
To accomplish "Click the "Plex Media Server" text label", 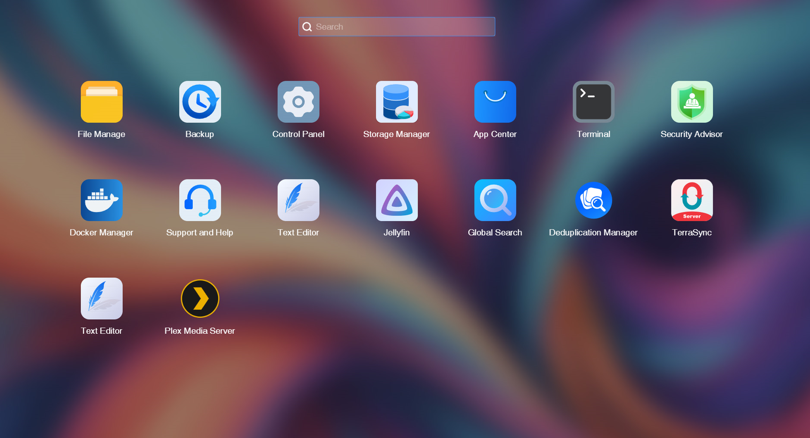I will (200, 331).
